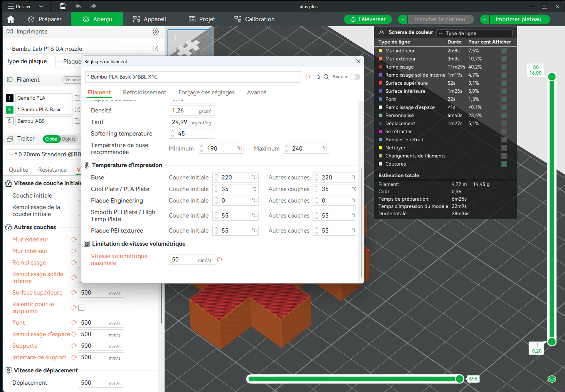Click the undo arrow icon
Screen dimensions: 565x392
[x=78, y=6]
